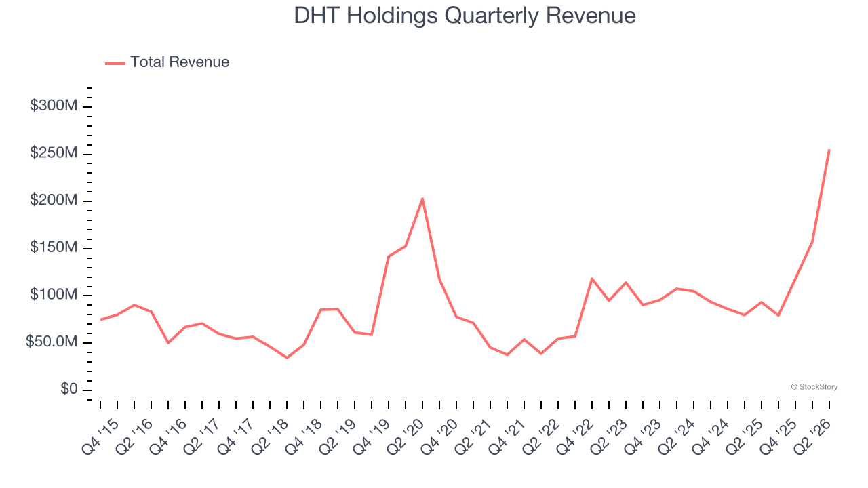Click the chart title DHT Holdings Quarterly Revenue

[465, 16]
